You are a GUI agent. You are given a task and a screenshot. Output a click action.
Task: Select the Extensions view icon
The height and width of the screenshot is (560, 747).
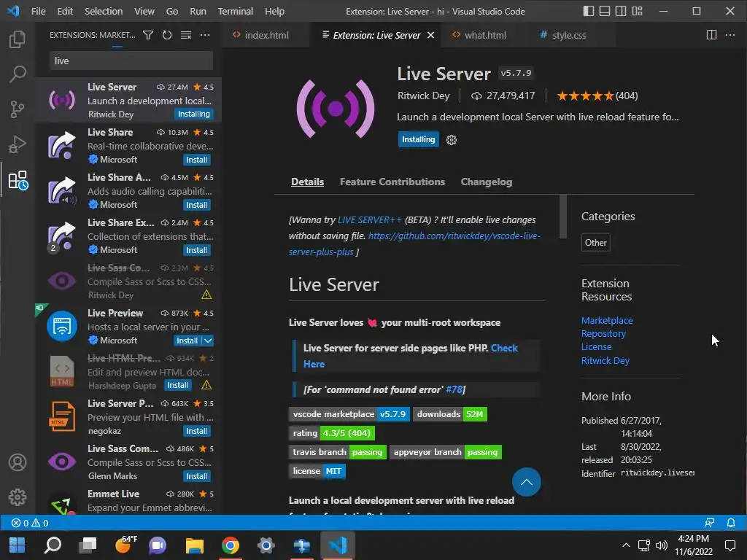[18, 180]
